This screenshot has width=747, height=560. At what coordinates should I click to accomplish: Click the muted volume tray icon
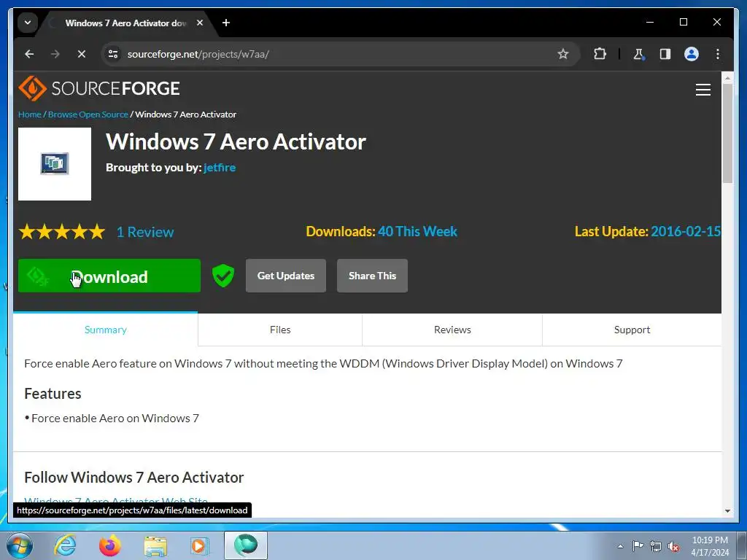click(x=673, y=546)
